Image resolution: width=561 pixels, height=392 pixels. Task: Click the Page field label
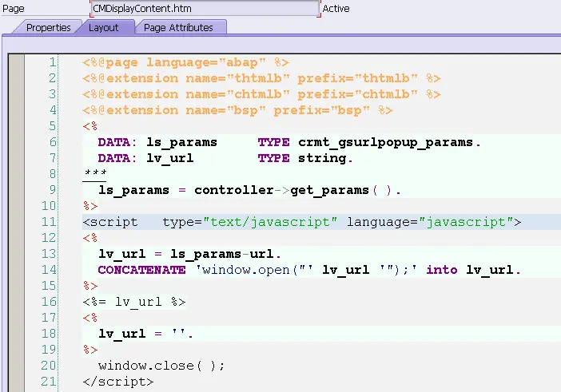pos(14,9)
